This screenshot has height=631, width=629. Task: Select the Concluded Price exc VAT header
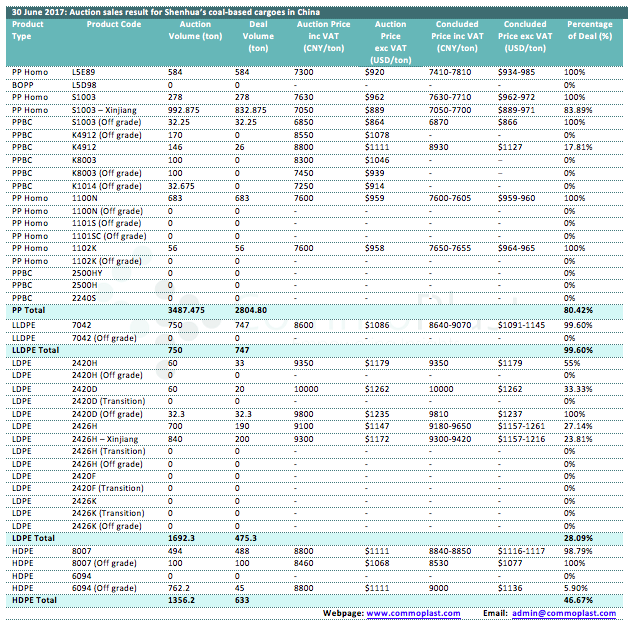coord(525,35)
